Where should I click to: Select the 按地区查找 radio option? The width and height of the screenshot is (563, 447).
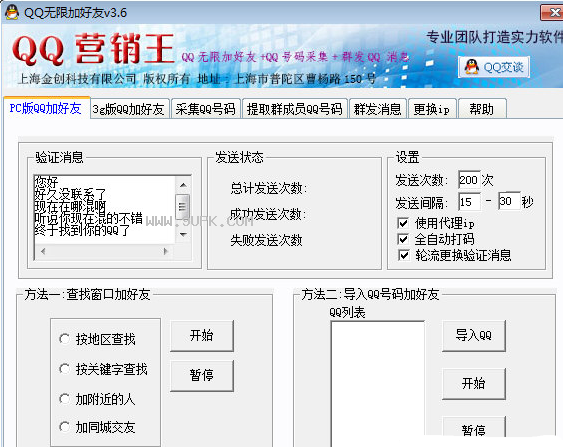click(x=65, y=339)
